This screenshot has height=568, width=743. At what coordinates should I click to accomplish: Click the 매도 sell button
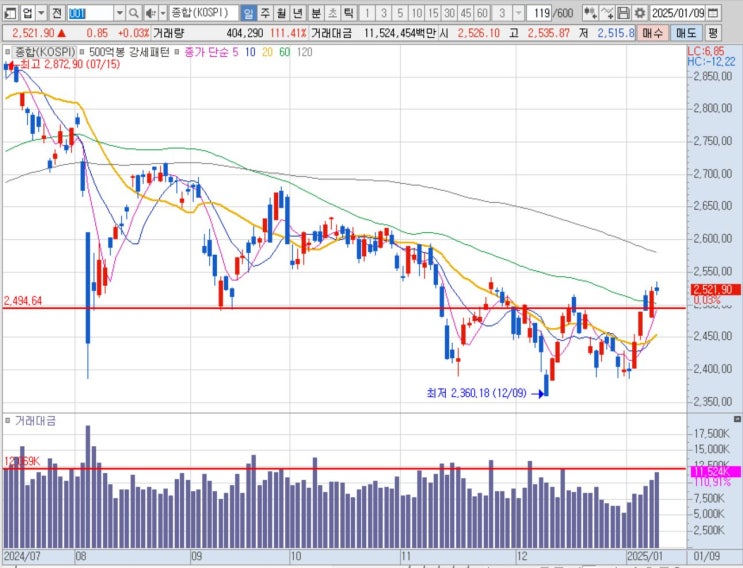[x=686, y=33]
